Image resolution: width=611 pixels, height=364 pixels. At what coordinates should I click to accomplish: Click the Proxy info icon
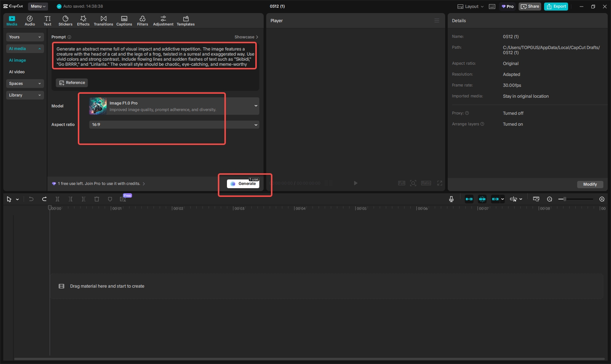tap(467, 113)
